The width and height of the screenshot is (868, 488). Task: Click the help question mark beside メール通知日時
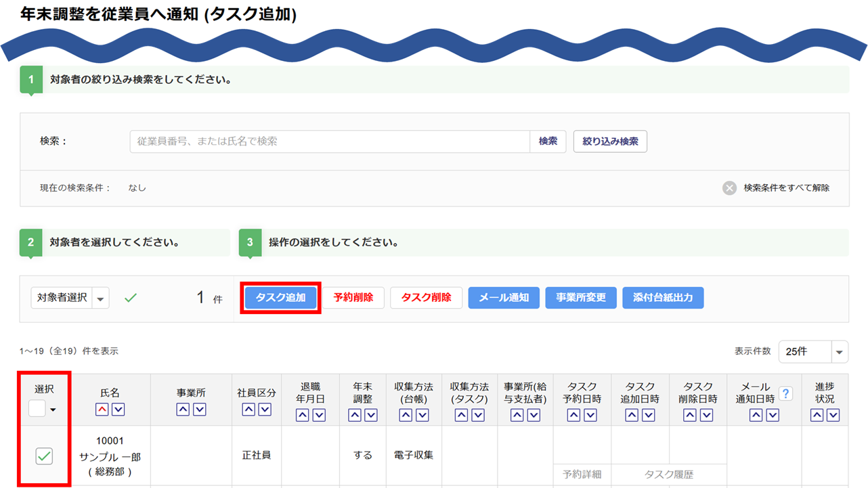[785, 393]
